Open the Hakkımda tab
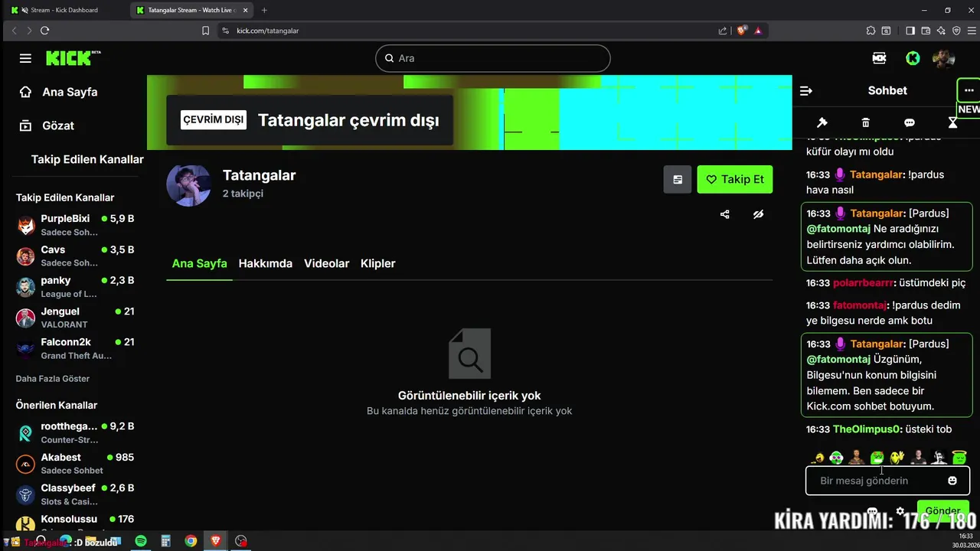 pyautogui.click(x=266, y=263)
